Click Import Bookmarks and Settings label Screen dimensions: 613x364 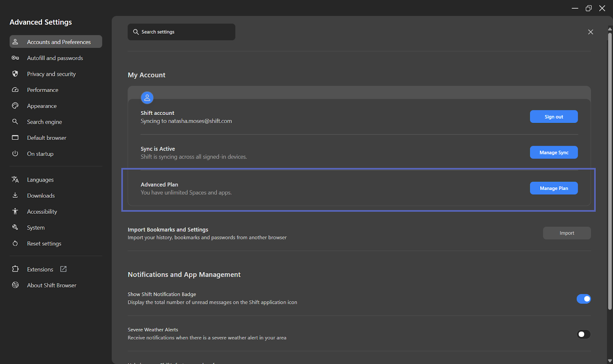click(168, 230)
